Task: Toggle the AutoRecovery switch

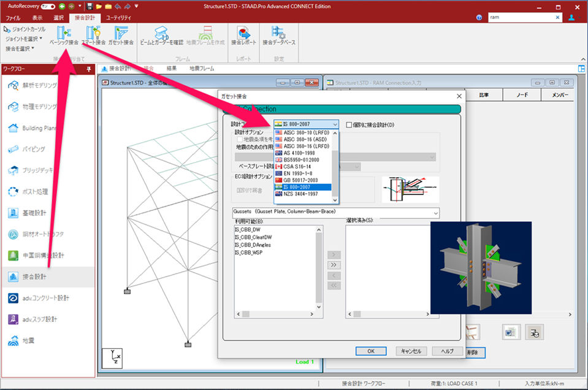Action: click(48, 6)
